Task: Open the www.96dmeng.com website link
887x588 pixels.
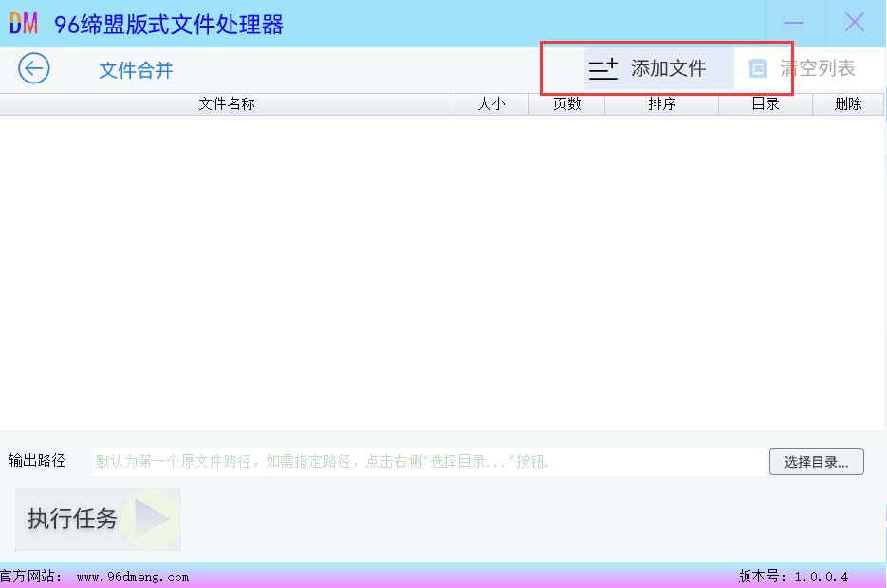Action: pyautogui.click(x=133, y=577)
